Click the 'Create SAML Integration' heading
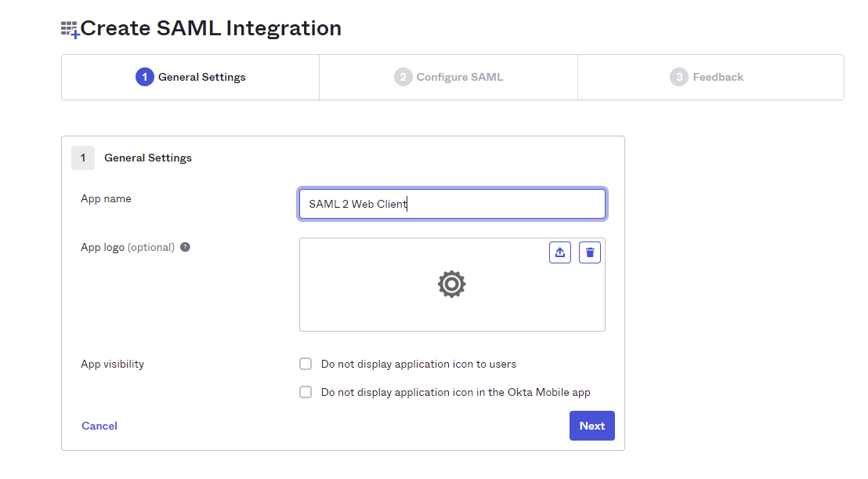This screenshot has height=479, width=868. pyautogui.click(x=212, y=28)
